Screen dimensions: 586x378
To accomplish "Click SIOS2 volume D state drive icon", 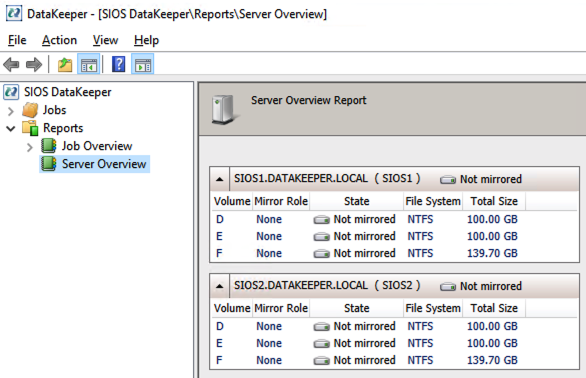I will [x=321, y=327].
